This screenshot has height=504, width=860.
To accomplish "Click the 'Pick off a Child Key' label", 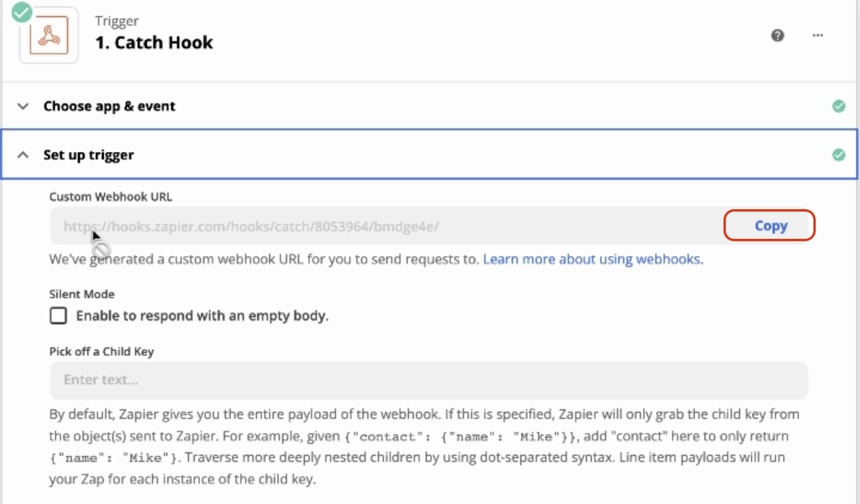I will coord(102,351).
